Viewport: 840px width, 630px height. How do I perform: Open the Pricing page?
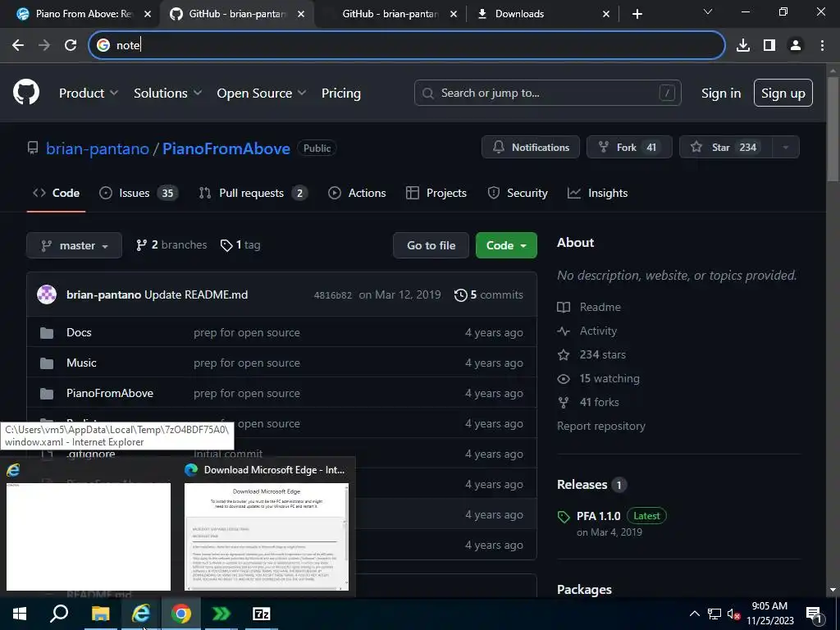340,93
